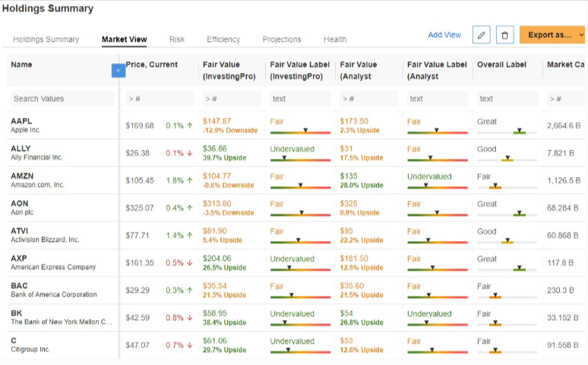
Task: Sort by the Name column header
Action: coord(21,65)
